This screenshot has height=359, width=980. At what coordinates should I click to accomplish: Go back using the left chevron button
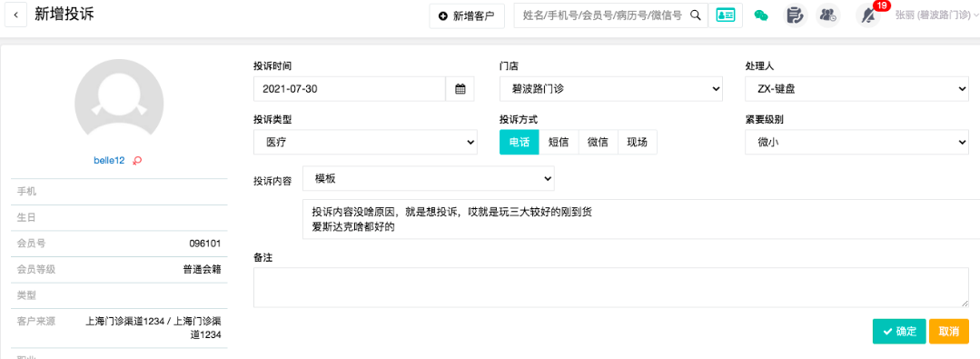click(15, 15)
